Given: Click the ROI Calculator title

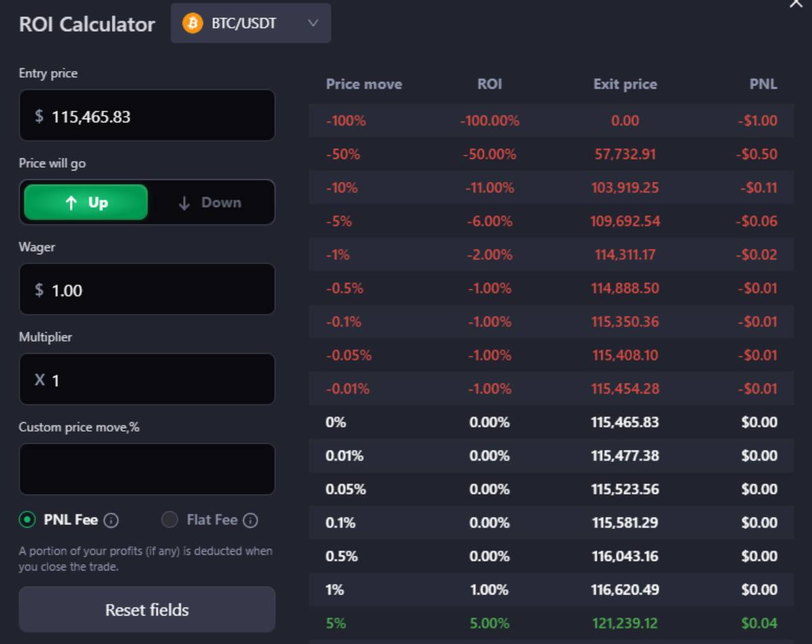Looking at the screenshot, I should pos(87,24).
